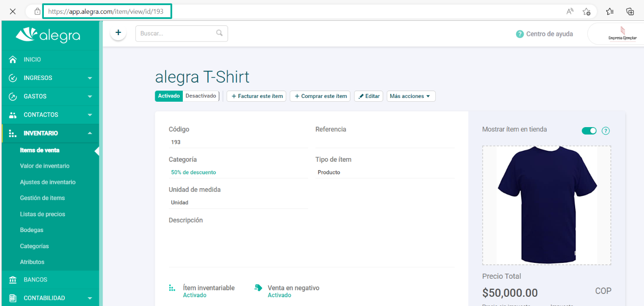Open Listas de precios in sidebar
The width and height of the screenshot is (644, 306).
[42, 214]
